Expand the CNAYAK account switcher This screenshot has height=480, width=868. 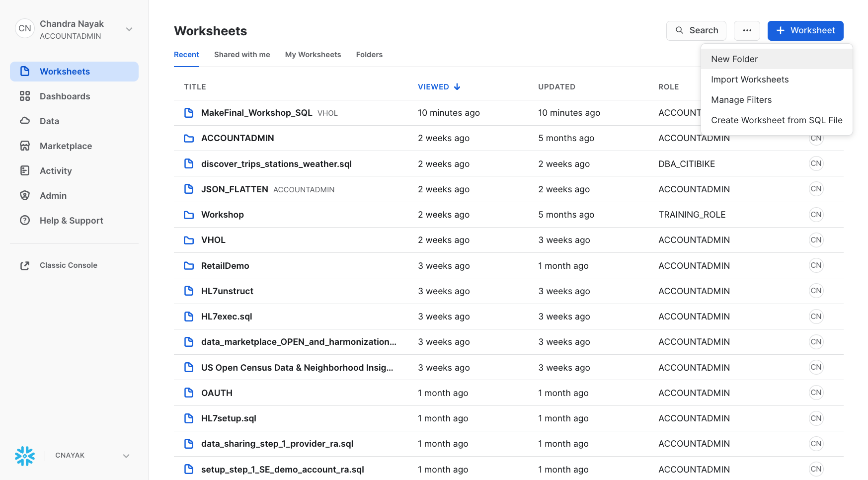[126, 456]
